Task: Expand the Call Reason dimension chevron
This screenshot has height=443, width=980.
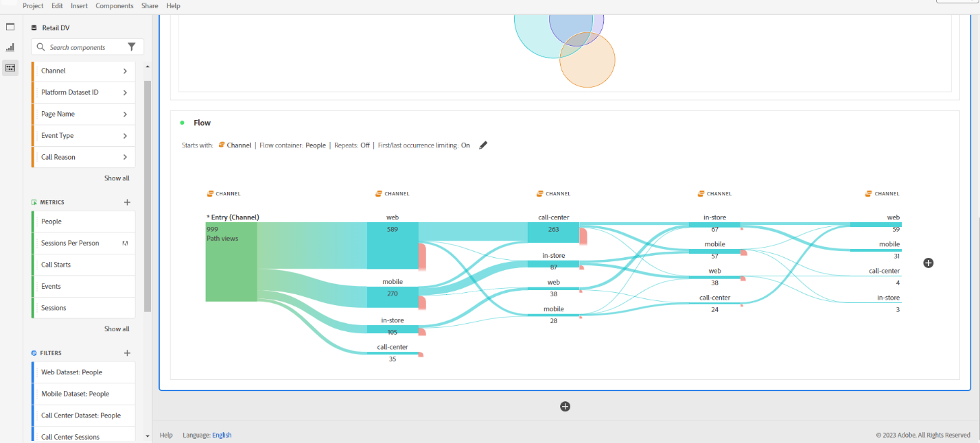Action: [125, 157]
